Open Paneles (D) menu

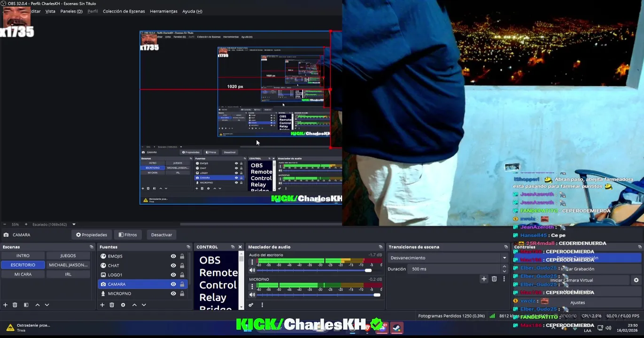pyautogui.click(x=71, y=11)
